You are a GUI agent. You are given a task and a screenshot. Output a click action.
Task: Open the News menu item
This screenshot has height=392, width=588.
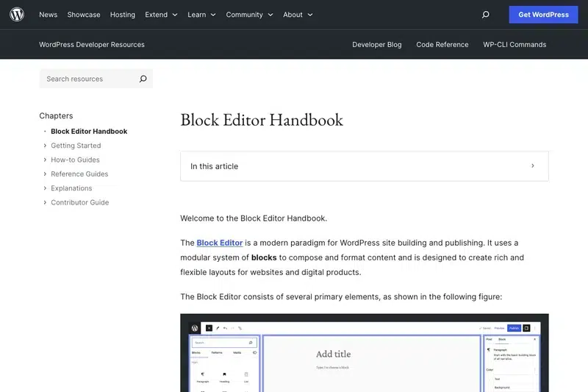click(49, 15)
